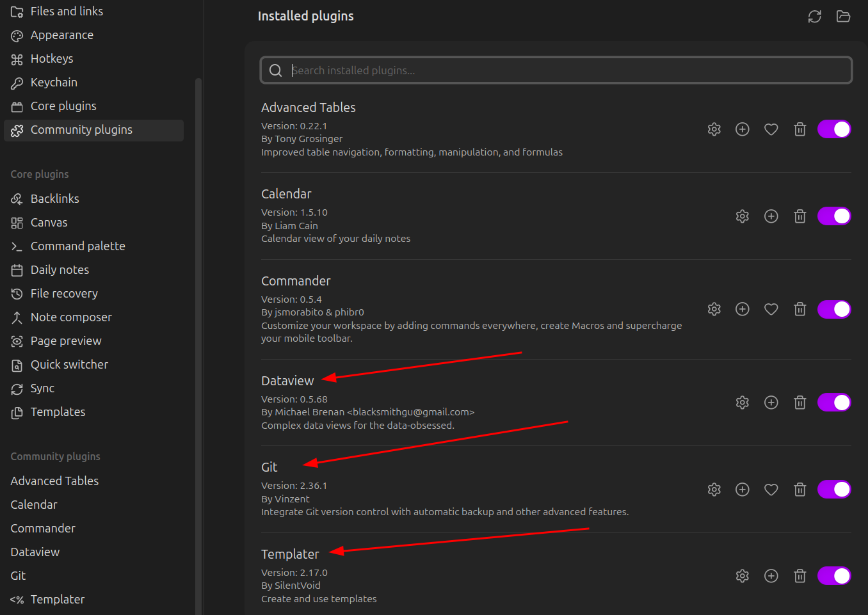Open Daily notes core plugin settings
The height and width of the screenshot is (615, 868).
click(x=60, y=270)
